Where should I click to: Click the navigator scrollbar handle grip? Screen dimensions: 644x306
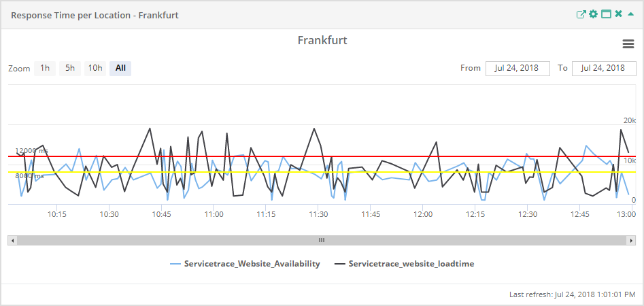(x=322, y=240)
